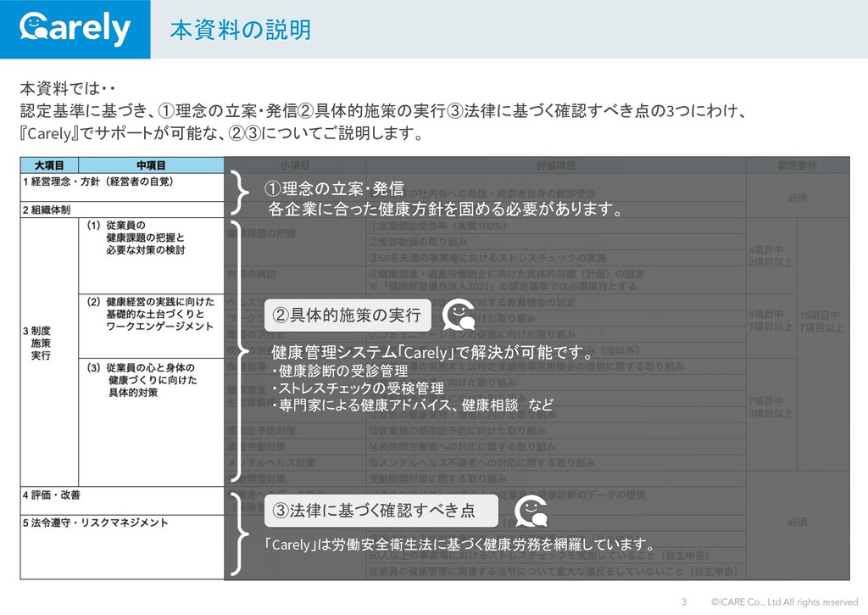Image resolution: width=868 pixels, height=615 pixels.
Task: Click the bullet 専門家による健康アドバイス、健康相談
Action: point(398,405)
